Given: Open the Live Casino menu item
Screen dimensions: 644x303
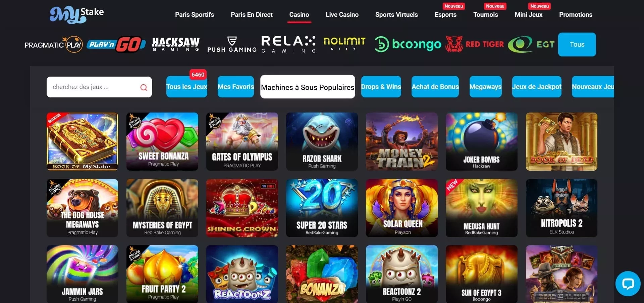Looking at the screenshot, I should (342, 14).
